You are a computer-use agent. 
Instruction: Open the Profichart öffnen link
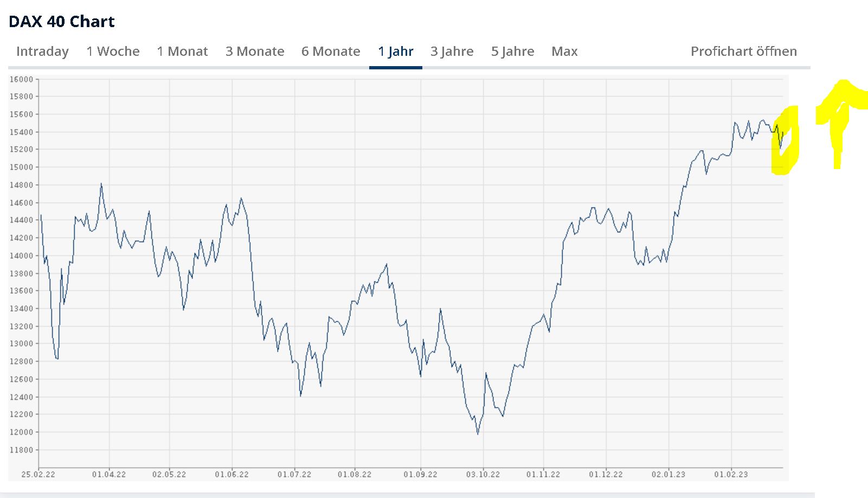pyautogui.click(x=744, y=51)
